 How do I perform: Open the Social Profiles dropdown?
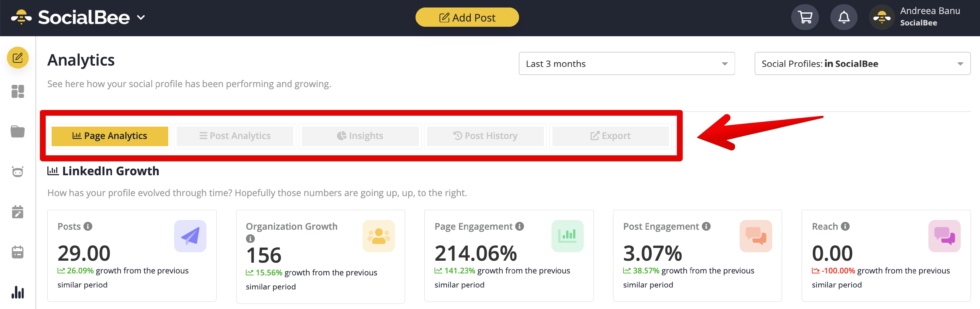pos(862,64)
